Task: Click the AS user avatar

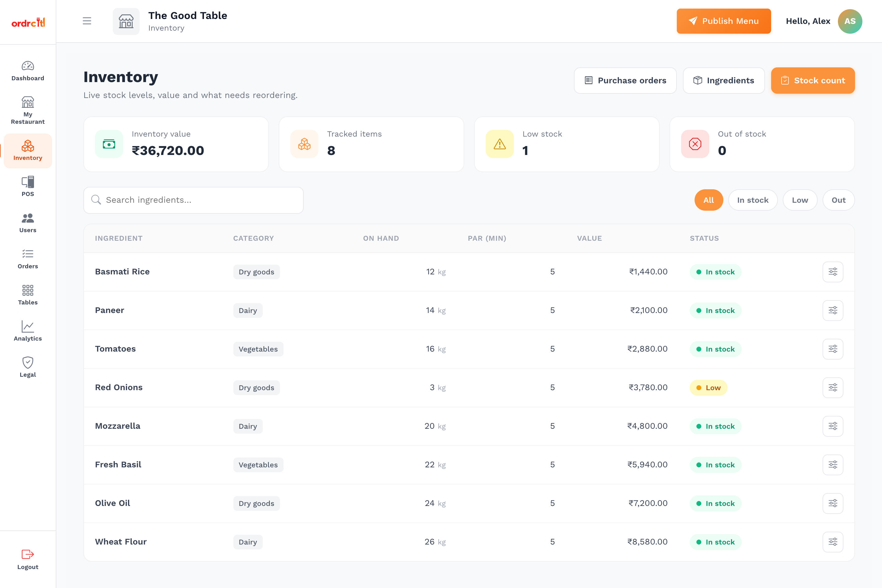Action: tap(850, 21)
